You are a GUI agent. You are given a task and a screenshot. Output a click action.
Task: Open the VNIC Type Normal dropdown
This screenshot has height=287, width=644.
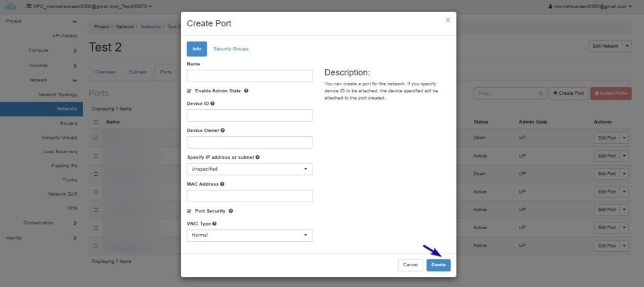(x=250, y=236)
